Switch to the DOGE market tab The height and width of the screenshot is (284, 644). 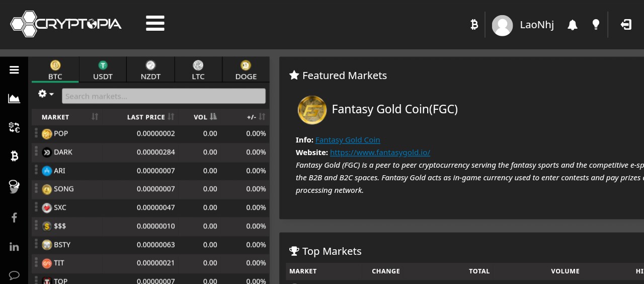[x=246, y=69]
